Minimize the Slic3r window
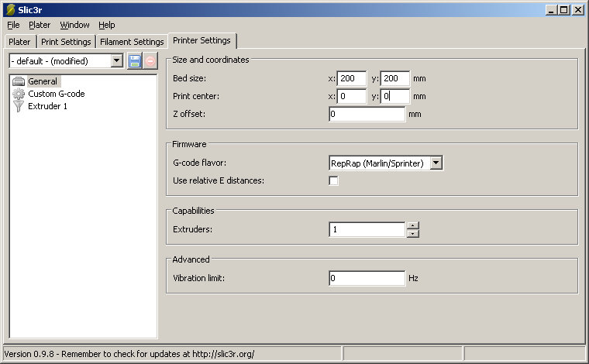The image size is (589, 364). 551,10
